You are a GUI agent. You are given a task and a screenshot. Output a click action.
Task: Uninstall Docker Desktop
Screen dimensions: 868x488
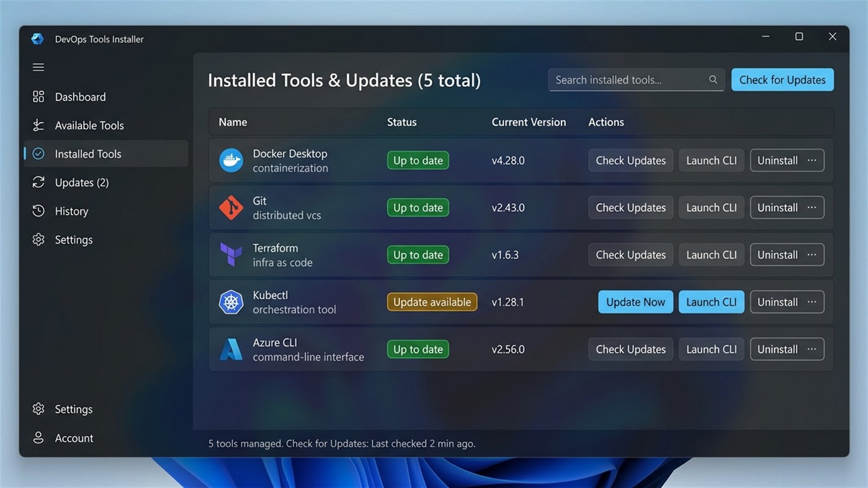tap(777, 161)
